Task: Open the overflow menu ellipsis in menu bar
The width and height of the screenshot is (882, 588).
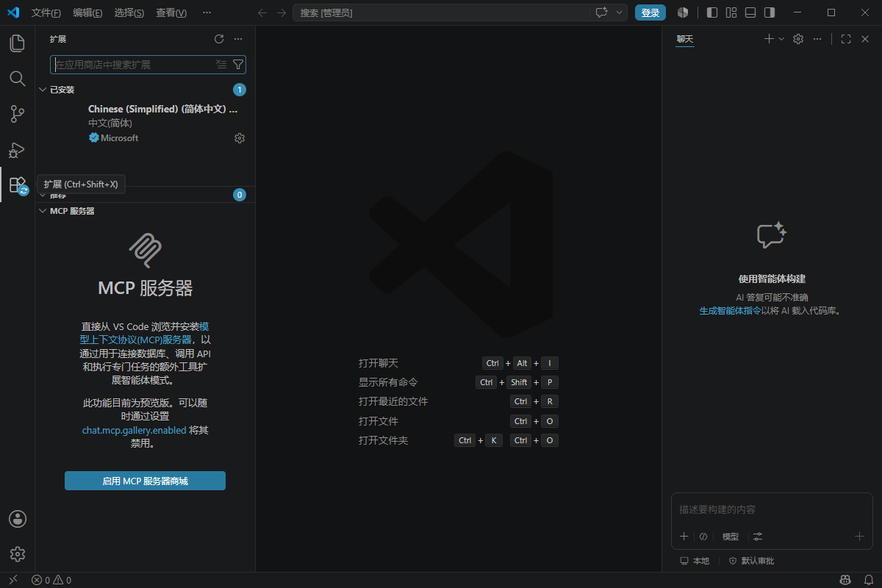Action: pos(207,12)
